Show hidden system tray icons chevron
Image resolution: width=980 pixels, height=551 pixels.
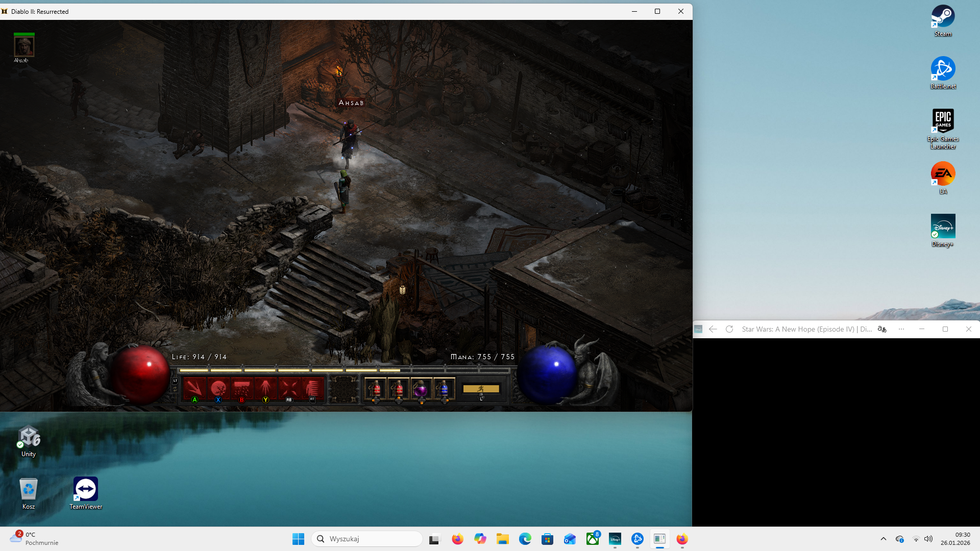[x=884, y=539]
